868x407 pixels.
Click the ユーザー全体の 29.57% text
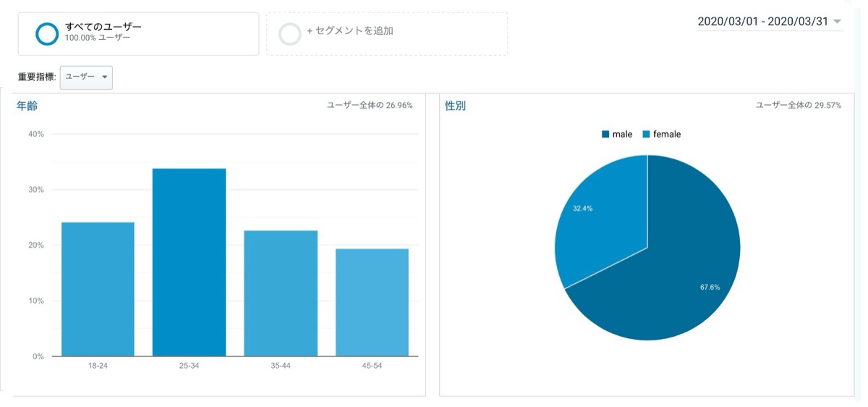(x=799, y=105)
